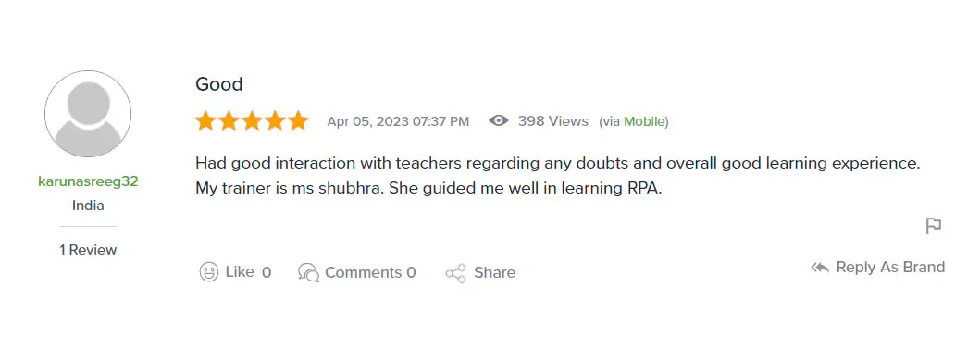This screenshot has width=980, height=350.
Task: Click the third orange rating star
Action: click(x=252, y=120)
